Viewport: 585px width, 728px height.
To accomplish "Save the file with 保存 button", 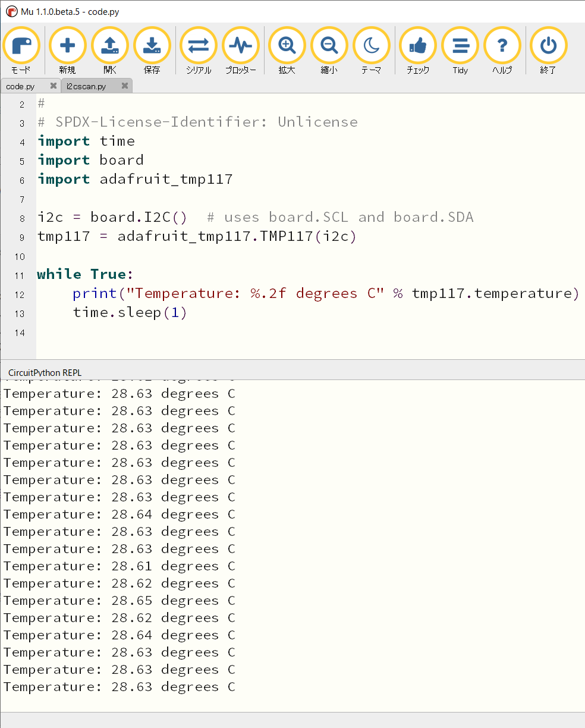I will pos(152,46).
